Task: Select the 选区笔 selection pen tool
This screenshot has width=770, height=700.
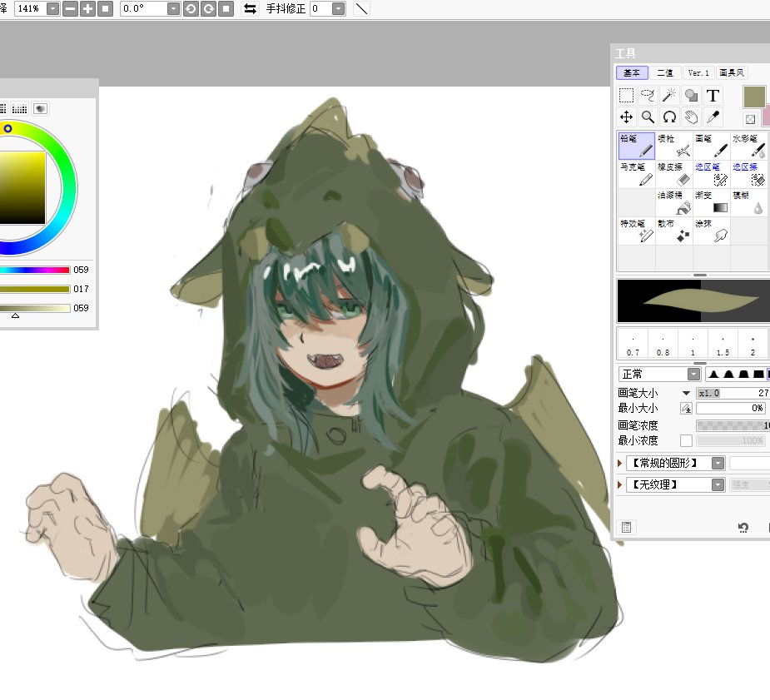Action: coord(711,174)
